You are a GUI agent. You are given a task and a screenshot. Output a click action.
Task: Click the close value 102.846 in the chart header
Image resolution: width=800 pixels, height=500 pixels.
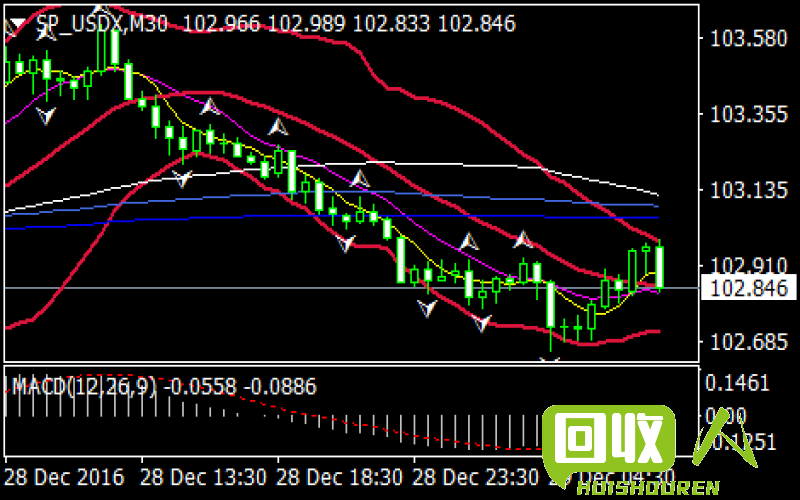point(477,24)
